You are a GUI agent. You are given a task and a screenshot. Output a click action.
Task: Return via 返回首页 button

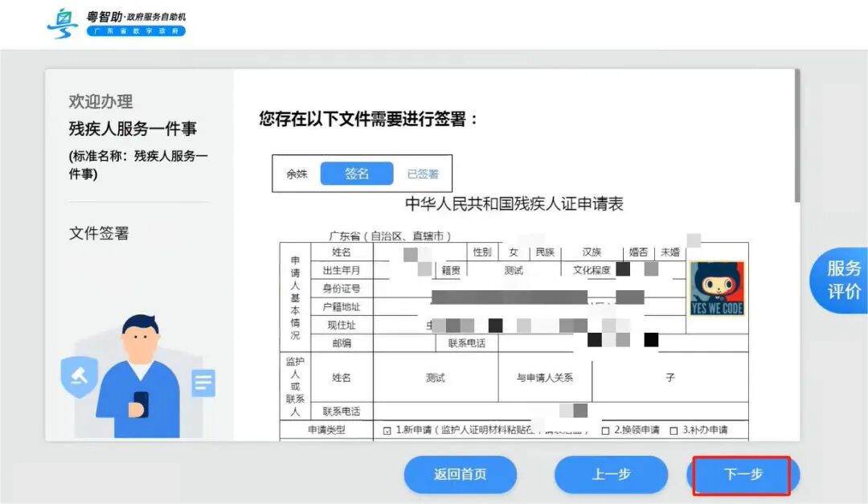460,474
